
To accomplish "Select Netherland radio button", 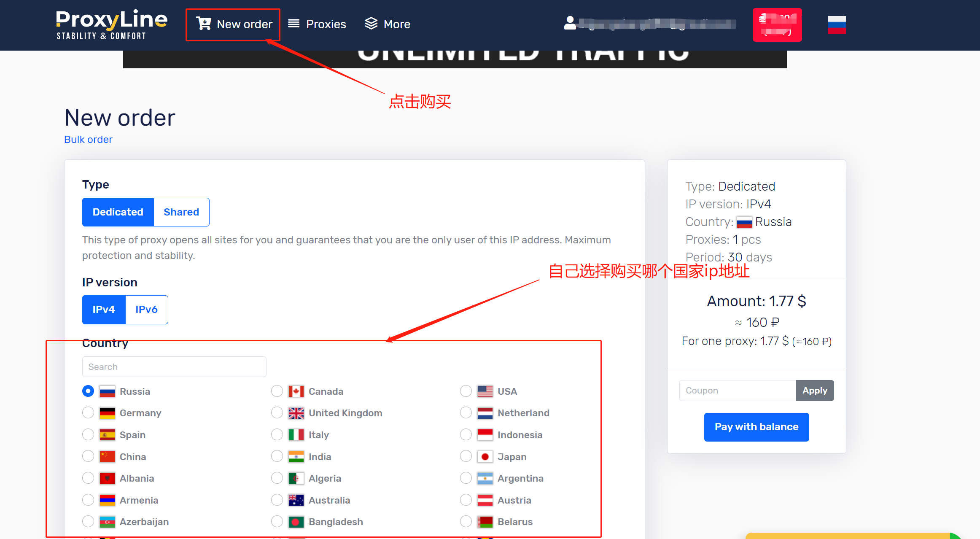I will 466,412.
